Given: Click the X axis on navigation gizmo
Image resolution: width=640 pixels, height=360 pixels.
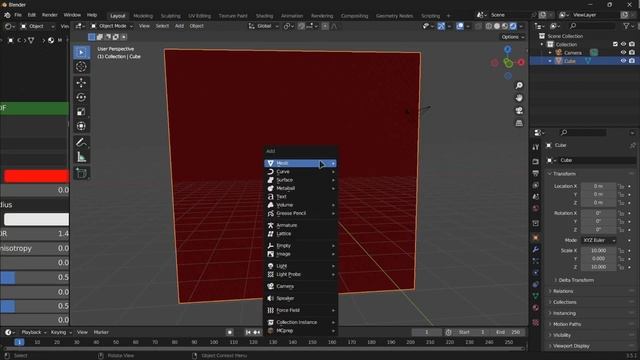Looking at the screenshot, I should [521, 62].
